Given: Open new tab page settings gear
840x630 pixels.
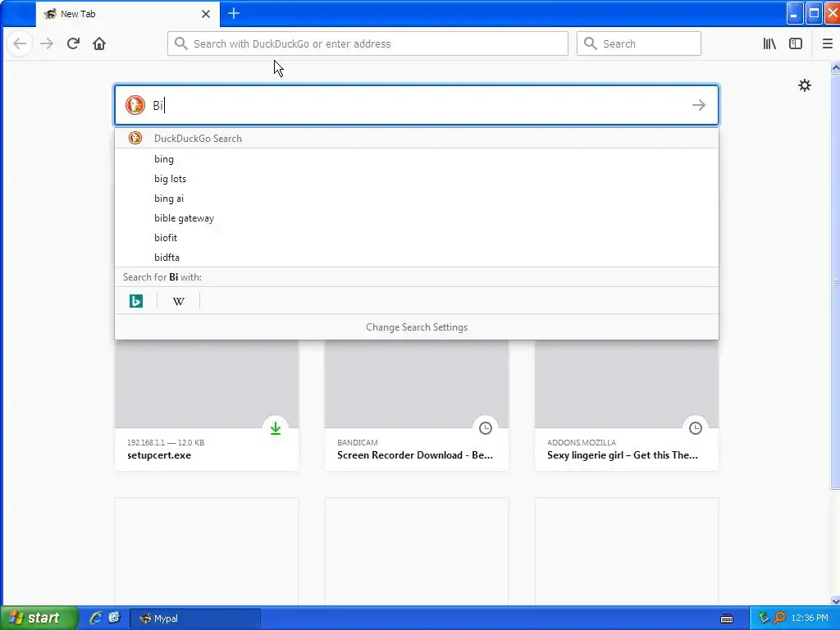Looking at the screenshot, I should coord(804,85).
